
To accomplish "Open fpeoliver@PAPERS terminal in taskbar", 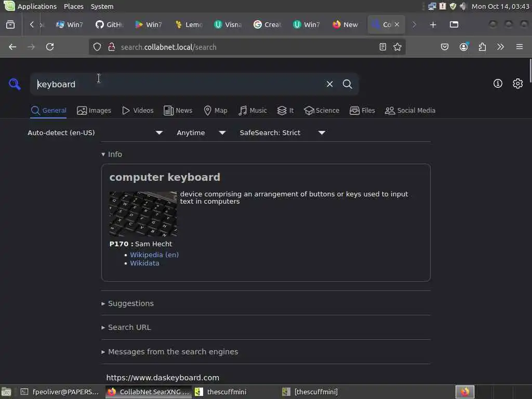I will pyautogui.click(x=60, y=392).
